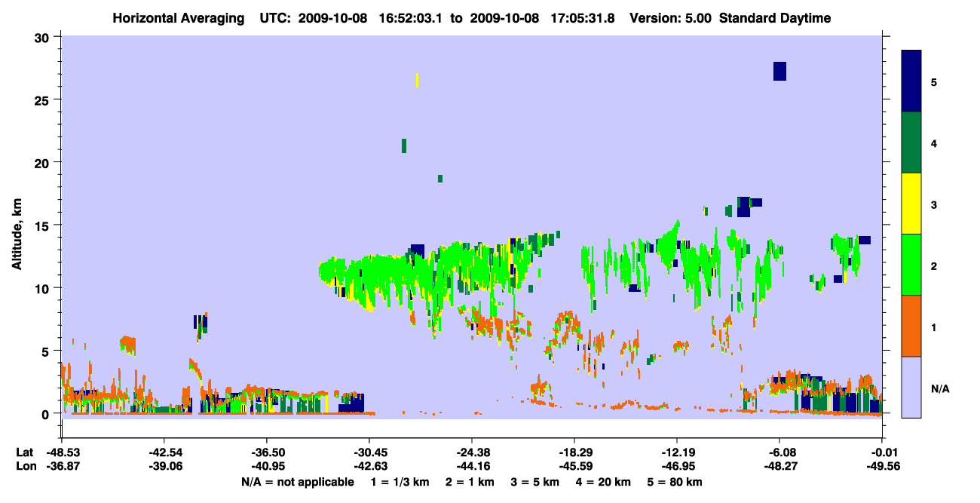Click the longitude value -48.27
Image resolution: width=980 pixels, height=503 pixels.
pos(779,467)
